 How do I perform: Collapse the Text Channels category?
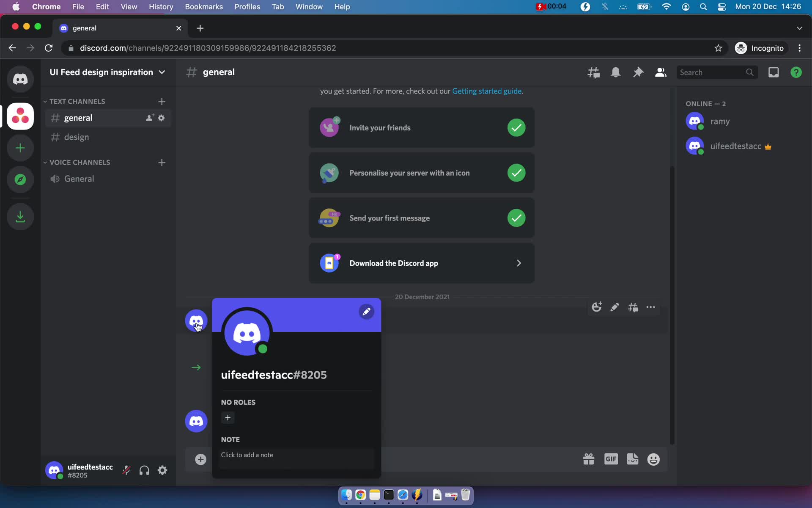point(74,102)
